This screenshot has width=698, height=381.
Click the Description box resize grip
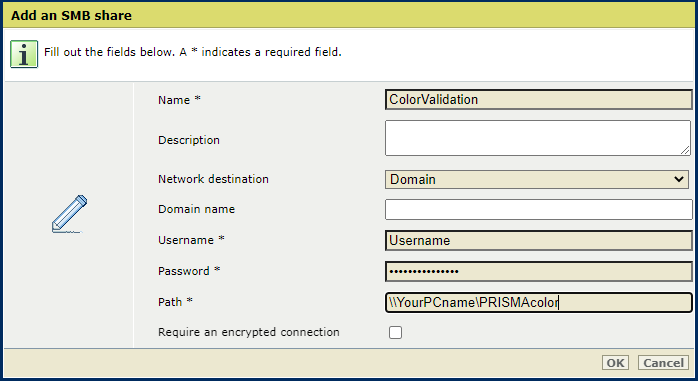tap(685, 150)
